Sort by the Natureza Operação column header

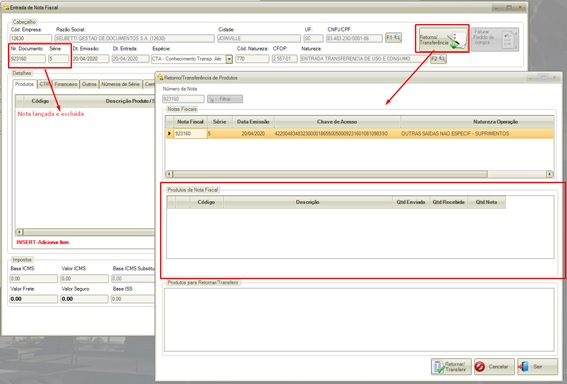477,122
